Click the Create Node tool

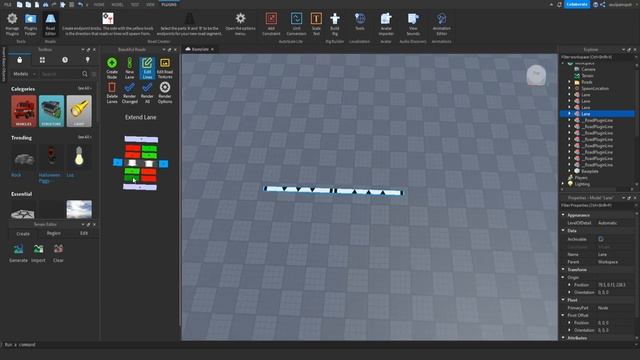click(112, 68)
